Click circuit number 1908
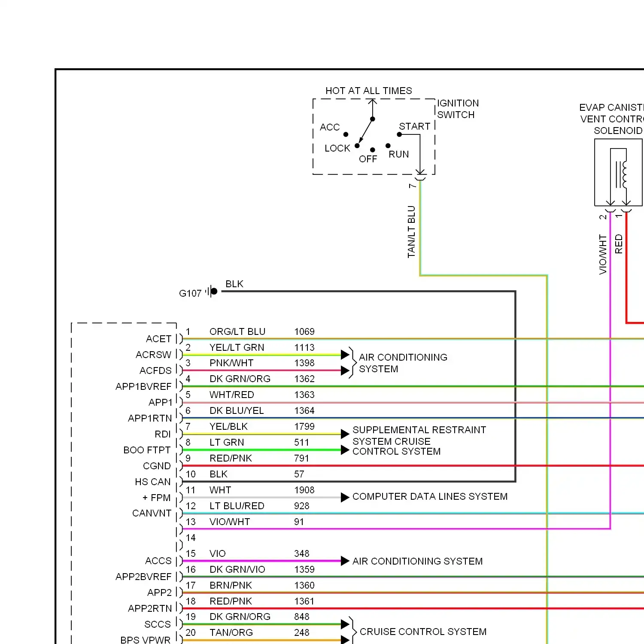The width and height of the screenshot is (644, 644). pyautogui.click(x=304, y=490)
